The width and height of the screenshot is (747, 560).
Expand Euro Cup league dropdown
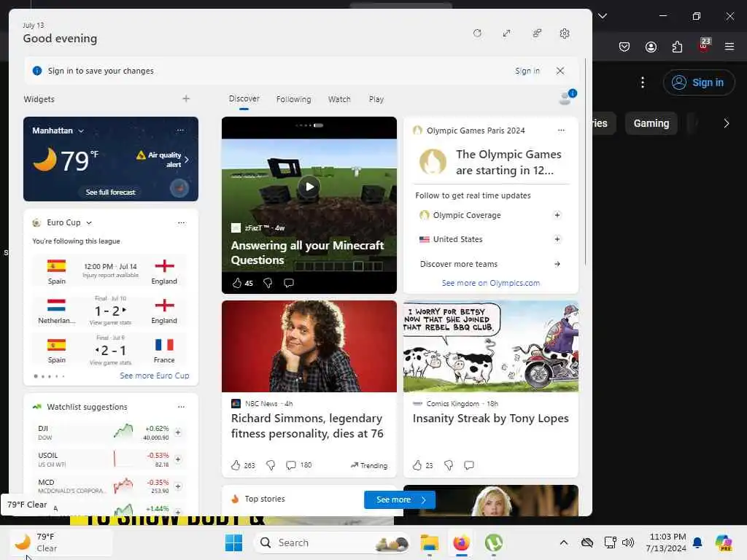click(89, 223)
